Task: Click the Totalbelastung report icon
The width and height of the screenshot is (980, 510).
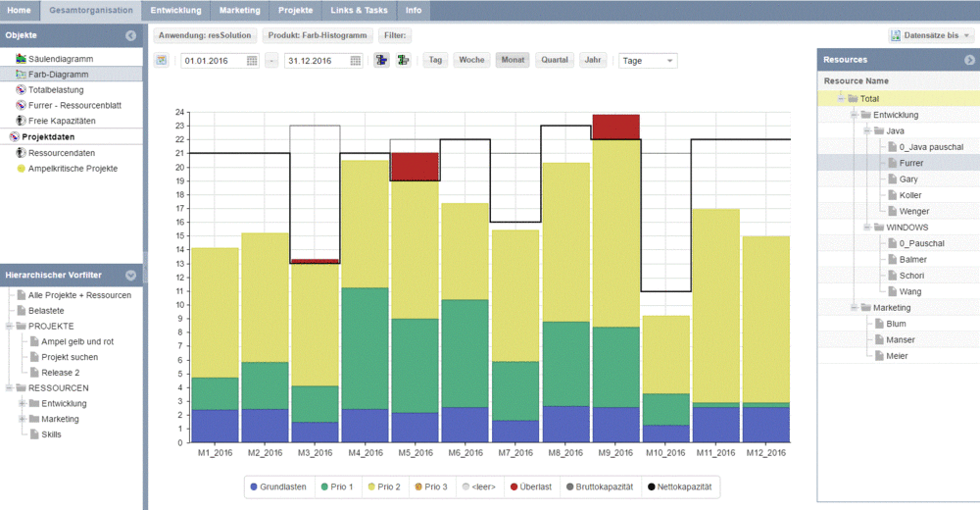Action: [x=21, y=89]
